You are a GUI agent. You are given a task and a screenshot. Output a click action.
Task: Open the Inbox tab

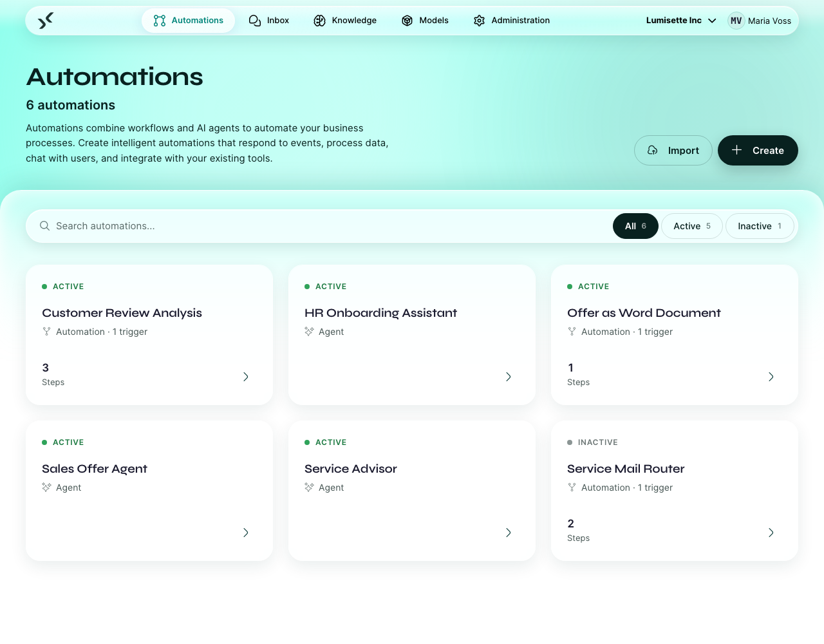269,21
